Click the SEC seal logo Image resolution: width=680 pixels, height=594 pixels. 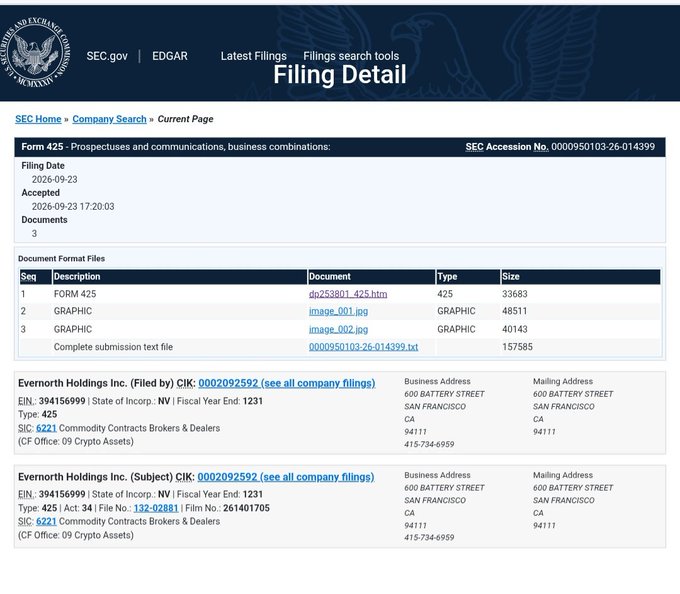tap(36, 52)
